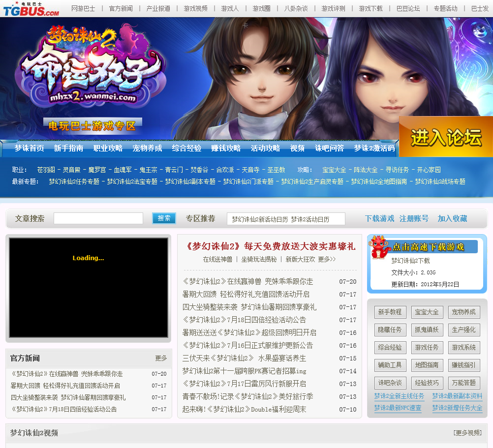493x448 pixels.
Task: Select the 职业攻略 tab
Action: 108,148
